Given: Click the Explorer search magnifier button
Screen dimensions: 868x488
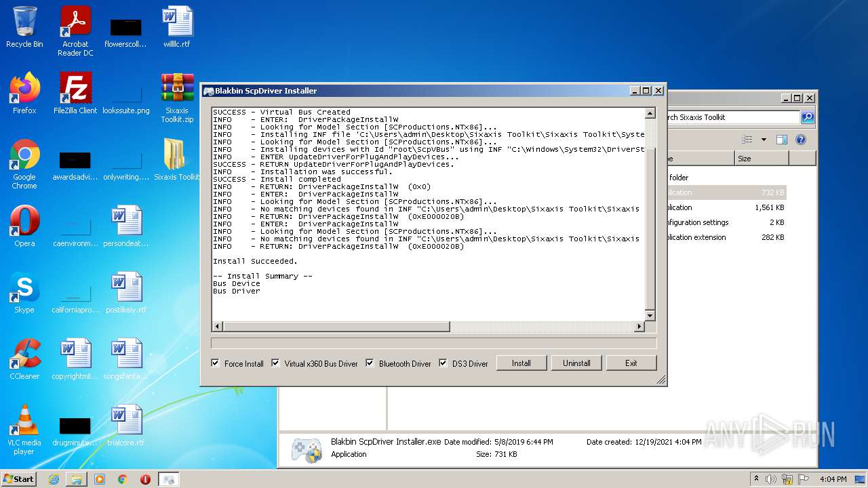Looking at the screenshot, I should coord(807,117).
